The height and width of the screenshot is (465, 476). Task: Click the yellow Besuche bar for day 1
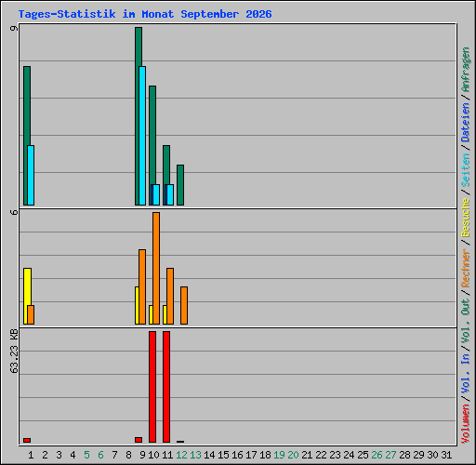coord(27,296)
